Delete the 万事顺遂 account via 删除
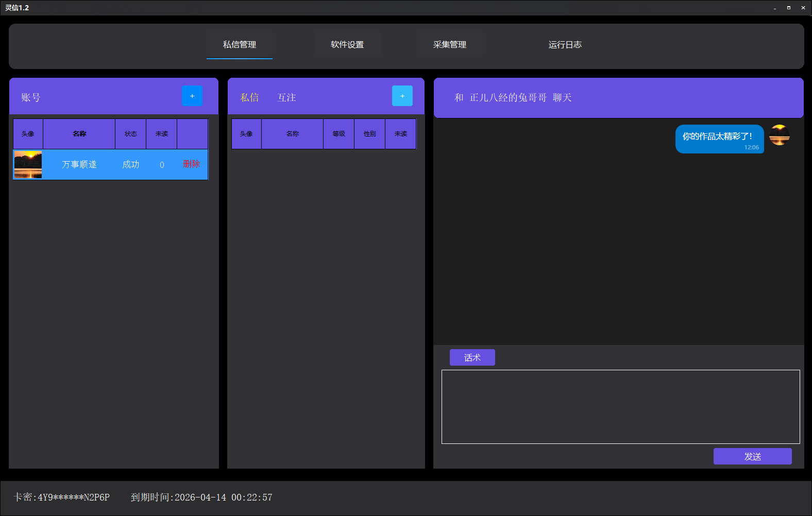 192,164
